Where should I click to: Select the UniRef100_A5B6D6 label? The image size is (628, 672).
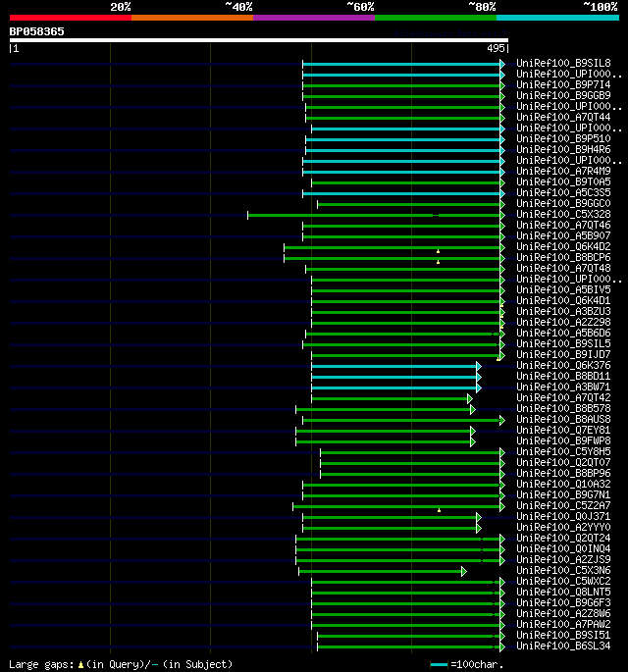[563, 333]
